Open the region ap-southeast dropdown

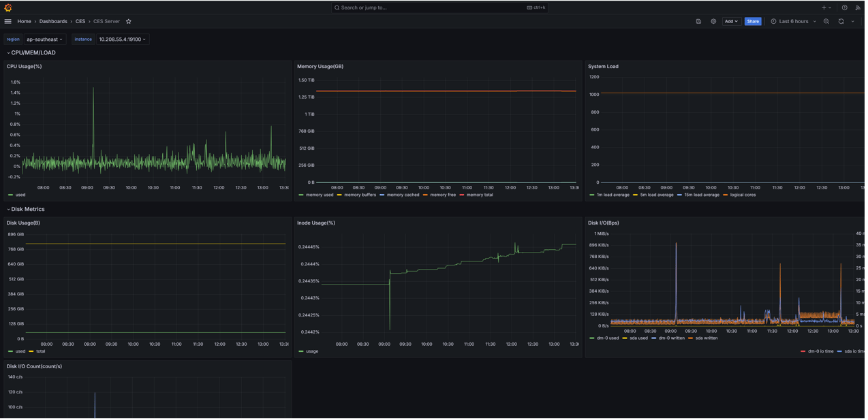coord(46,39)
